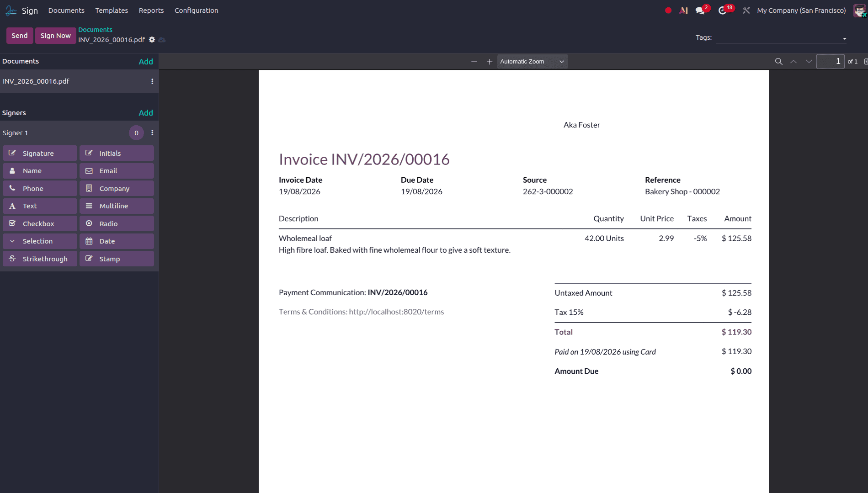Add a Date field
Viewport: 868px width, 493px height.
coord(117,241)
